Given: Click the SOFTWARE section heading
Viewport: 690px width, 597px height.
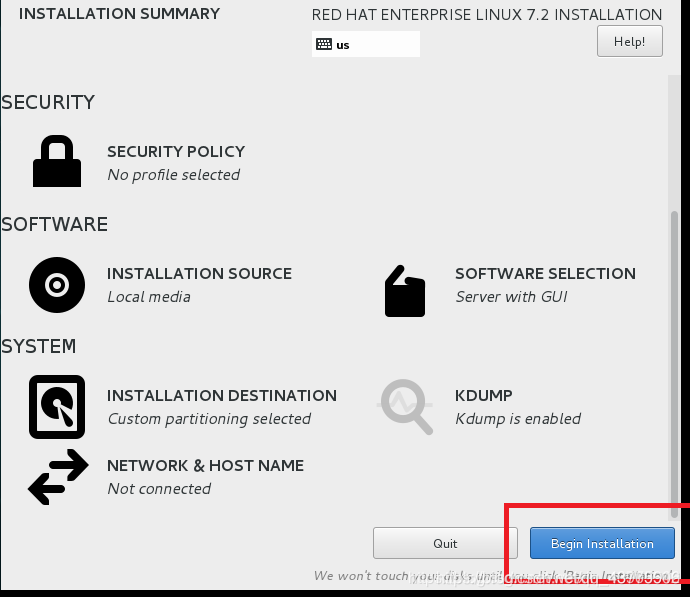Looking at the screenshot, I should coord(55,224).
